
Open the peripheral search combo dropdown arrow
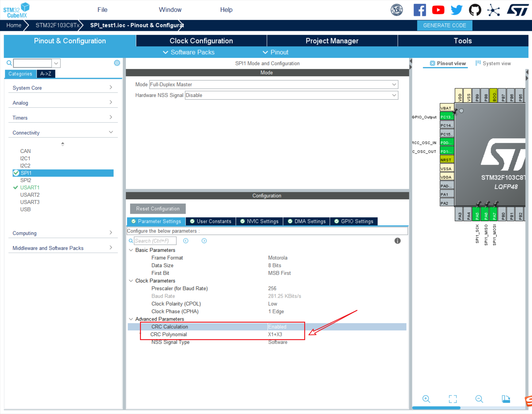(x=56, y=63)
